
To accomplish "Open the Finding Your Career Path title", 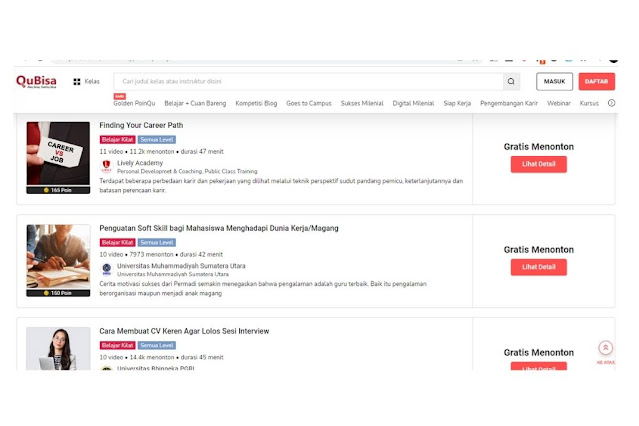I will pyautogui.click(x=141, y=126).
